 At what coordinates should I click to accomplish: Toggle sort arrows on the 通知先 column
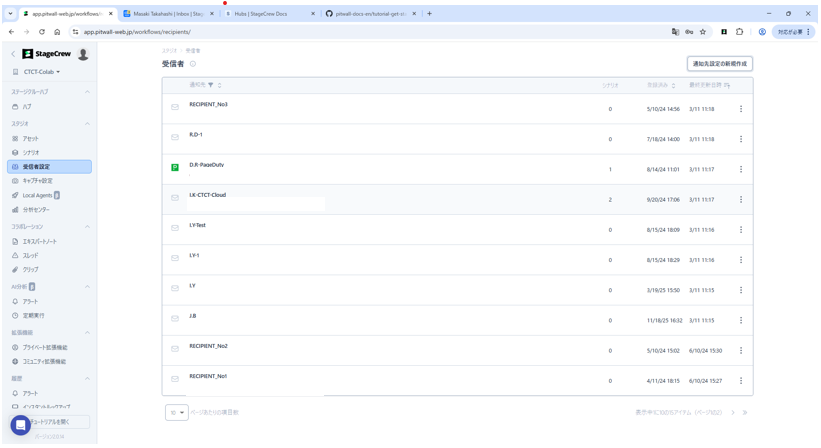point(220,85)
